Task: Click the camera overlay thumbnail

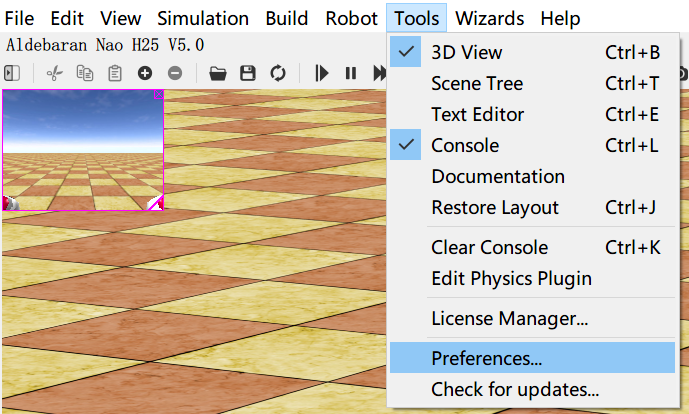Action: pyautogui.click(x=83, y=150)
